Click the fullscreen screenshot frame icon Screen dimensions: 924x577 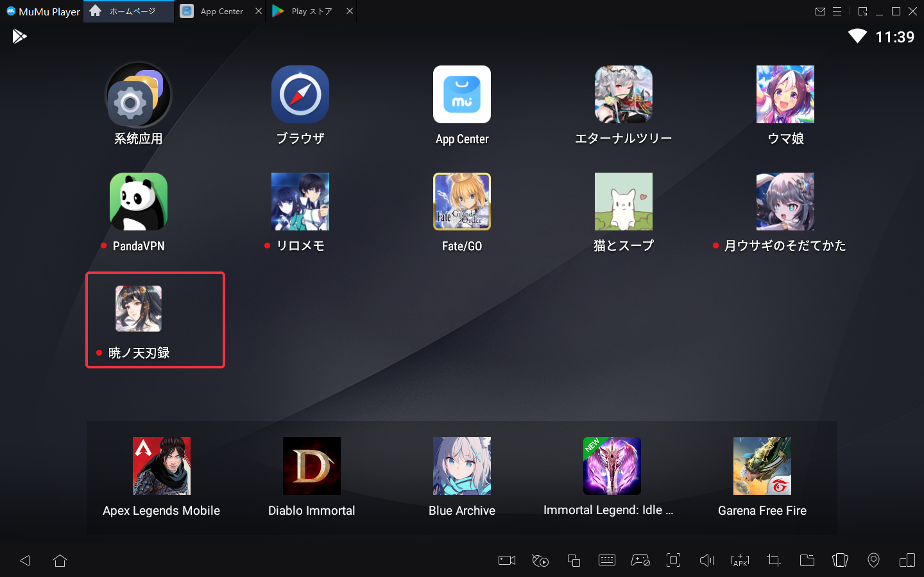point(674,560)
